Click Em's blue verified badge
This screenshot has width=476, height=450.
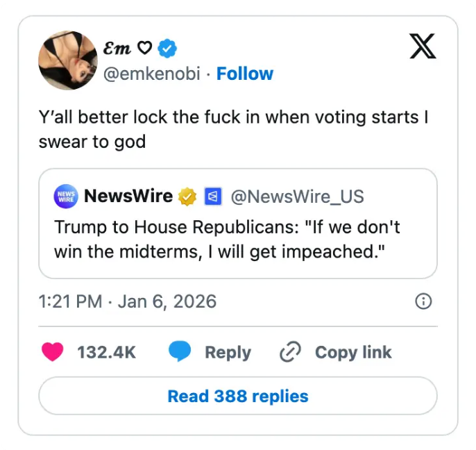pyautogui.click(x=167, y=49)
